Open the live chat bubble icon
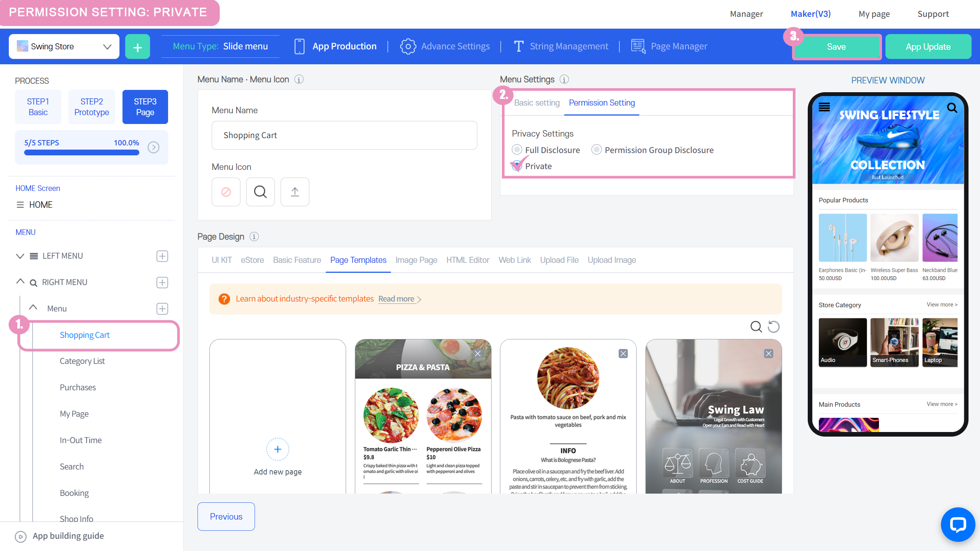This screenshot has height=551, width=980. (x=957, y=525)
